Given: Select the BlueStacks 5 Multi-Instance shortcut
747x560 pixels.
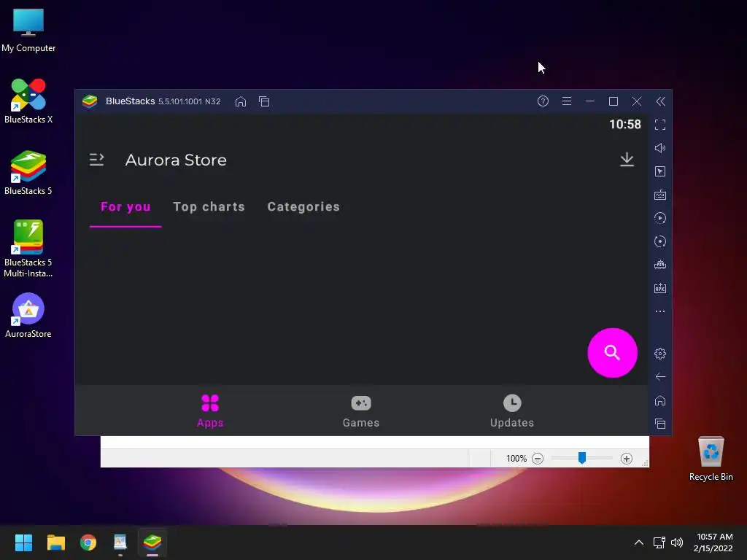Looking at the screenshot, I should [28, 249].
